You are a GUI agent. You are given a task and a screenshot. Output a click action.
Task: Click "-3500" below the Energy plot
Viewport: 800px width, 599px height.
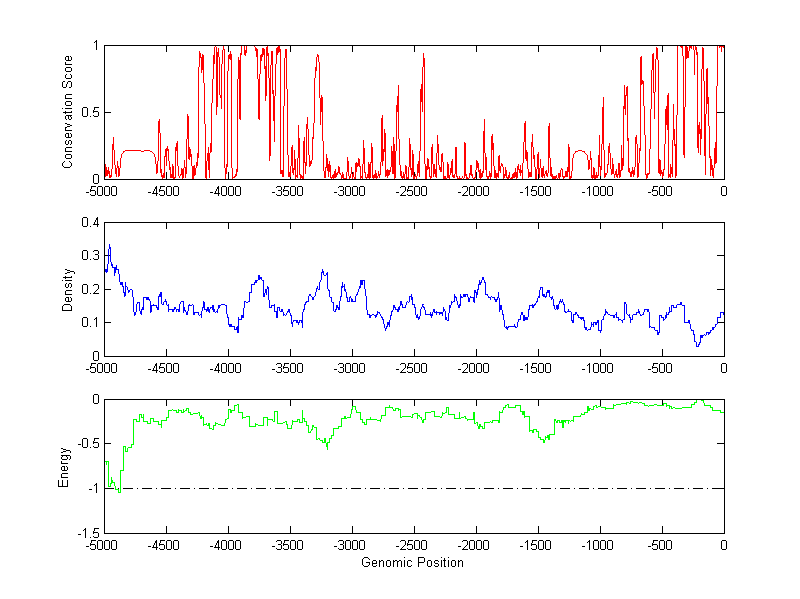tap(288, 545)
